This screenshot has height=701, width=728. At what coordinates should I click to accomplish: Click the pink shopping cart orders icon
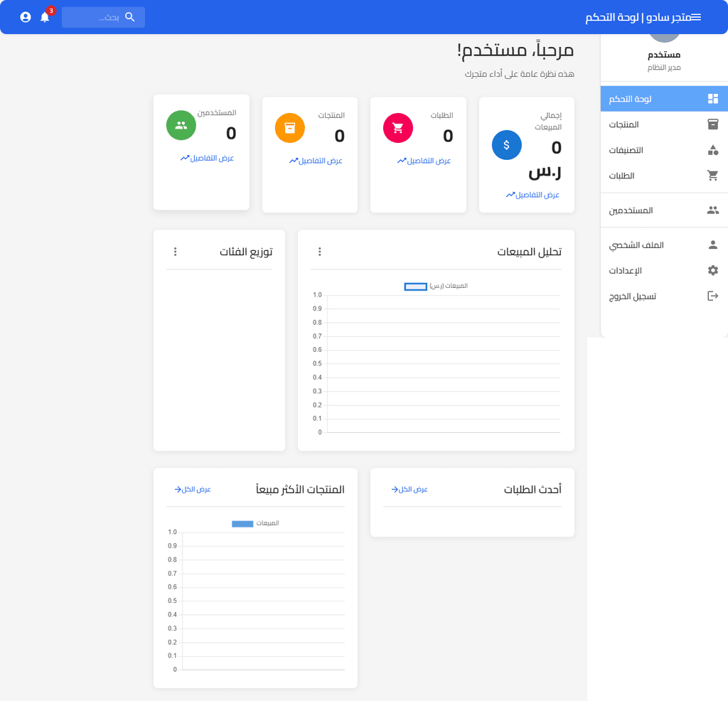pyautogui.click(x=398, y=128)
